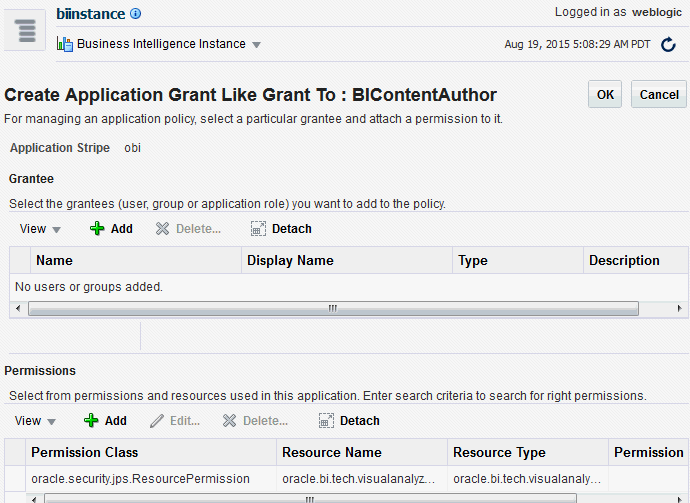690x503 pixels.
Task: Click the Permissions scrollbar left arrow
Action: (x=34, y=499)
